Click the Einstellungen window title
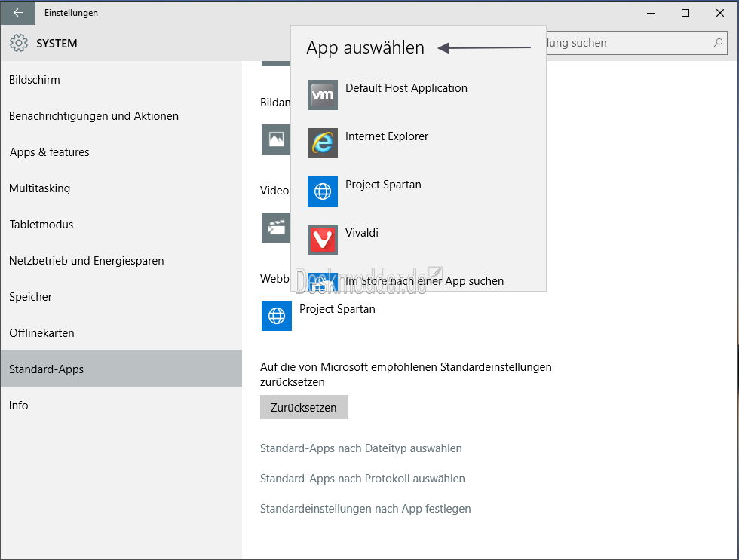The height and width of the screenshot is (560, 739). tap(71, 13)
